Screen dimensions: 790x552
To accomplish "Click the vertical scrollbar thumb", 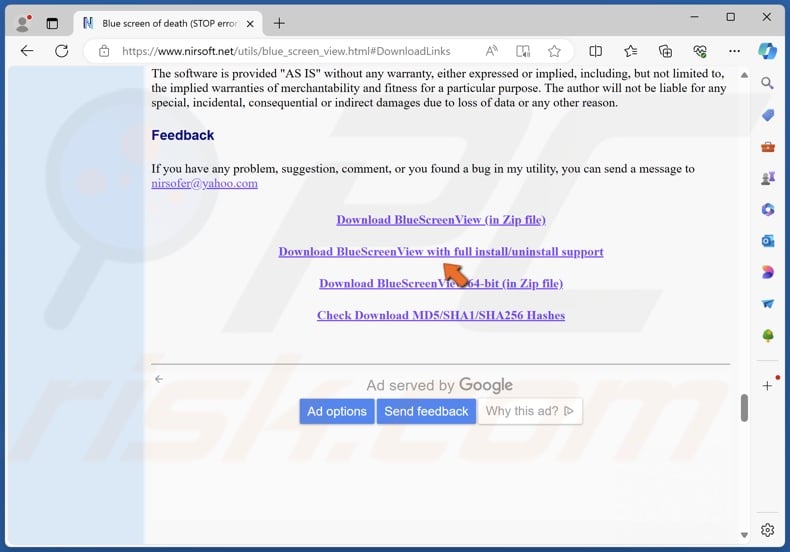I will tap(744, 407).
